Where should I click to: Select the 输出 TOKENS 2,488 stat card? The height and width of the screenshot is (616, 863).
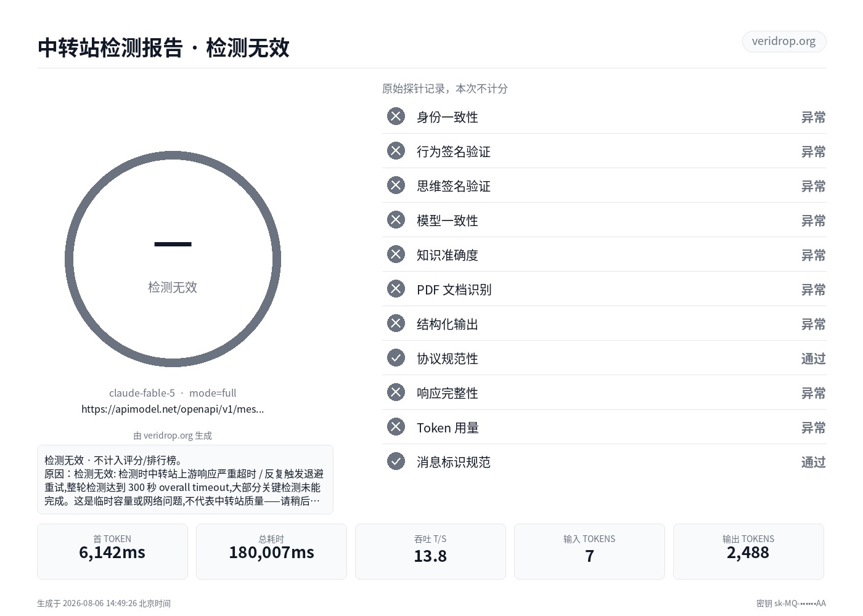pos(748,551)
